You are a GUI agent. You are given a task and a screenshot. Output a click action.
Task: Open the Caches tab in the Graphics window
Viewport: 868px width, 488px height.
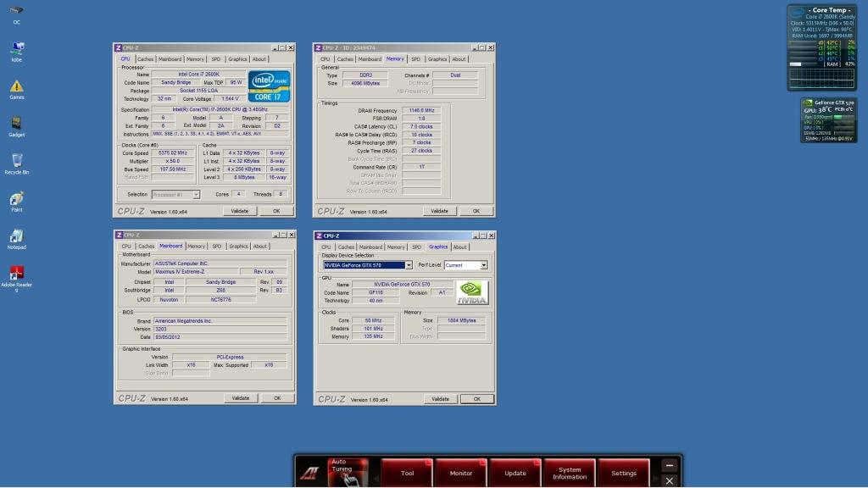tap(346, 247)
